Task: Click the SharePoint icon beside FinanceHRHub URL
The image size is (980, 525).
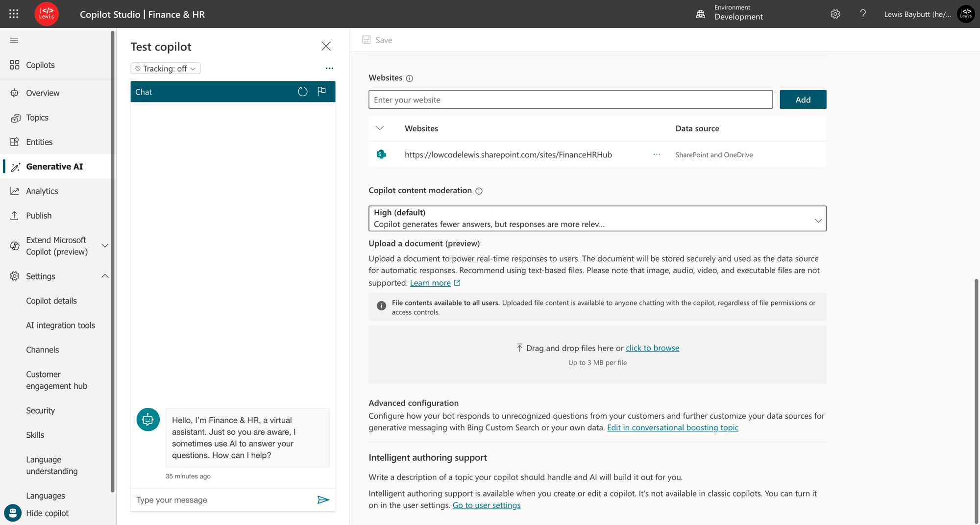Action: [x=381, y=154]
